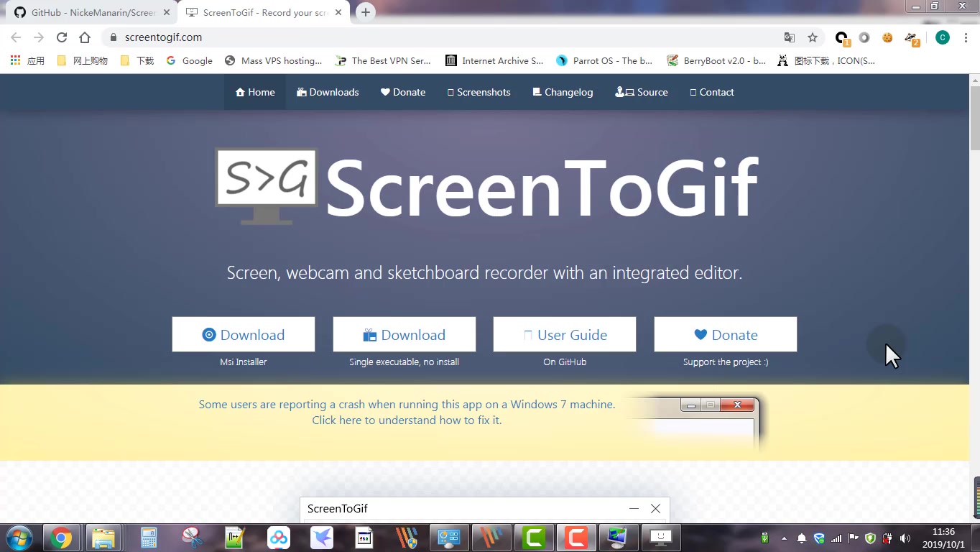Open Contact in site navigation
Screen dimensions: 980x552
[x=711, y=92]
